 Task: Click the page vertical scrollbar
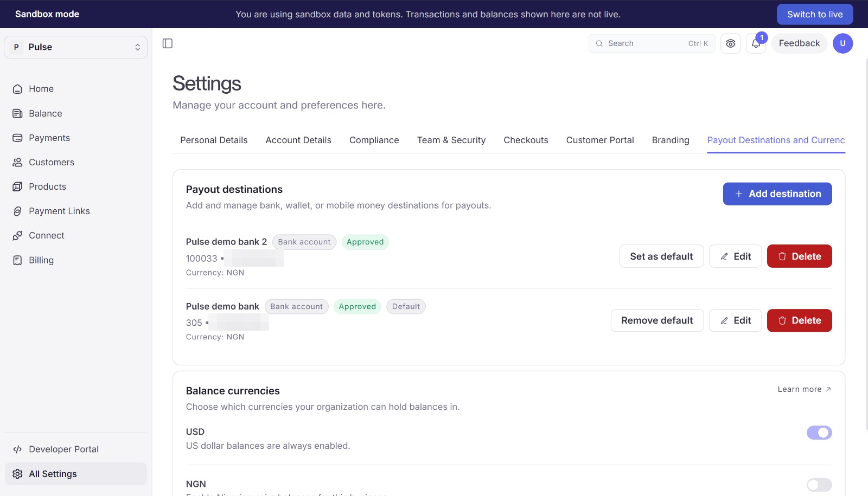point(866,244)
